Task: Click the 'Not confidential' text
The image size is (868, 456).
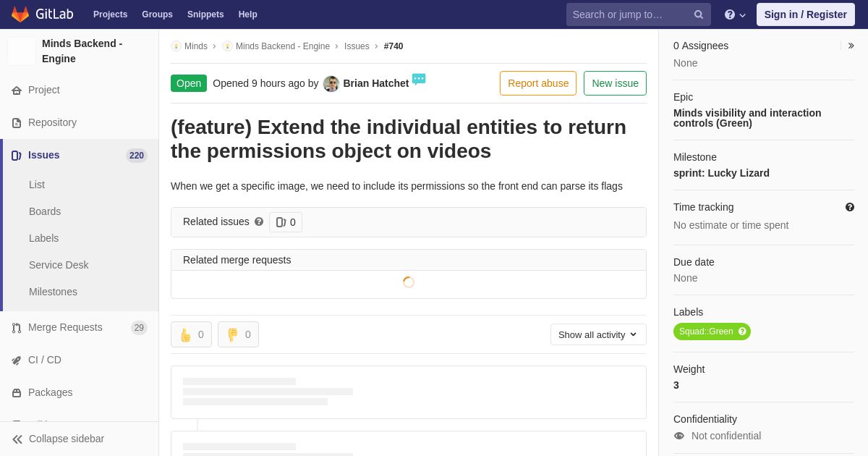Action: 726,436
